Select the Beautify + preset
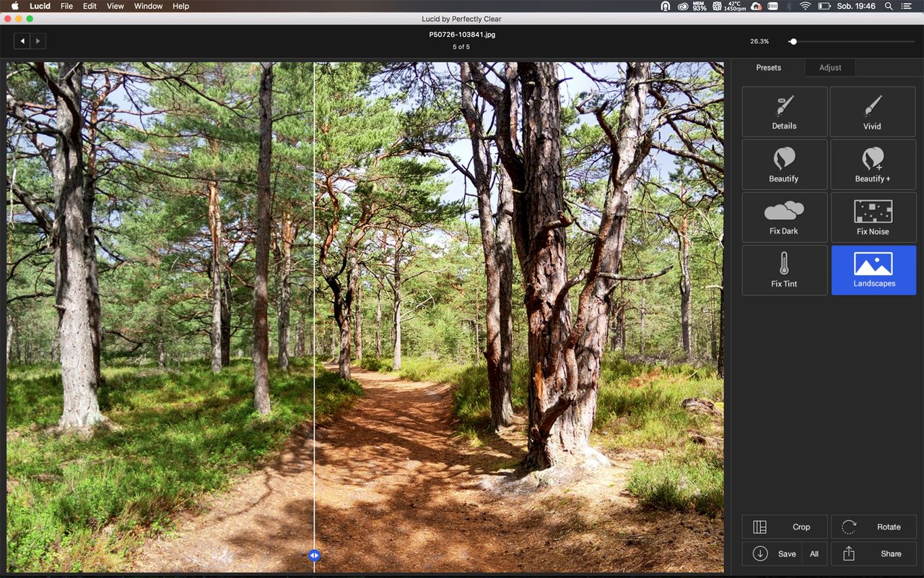924x578 pixels. (x=873, y=165)
